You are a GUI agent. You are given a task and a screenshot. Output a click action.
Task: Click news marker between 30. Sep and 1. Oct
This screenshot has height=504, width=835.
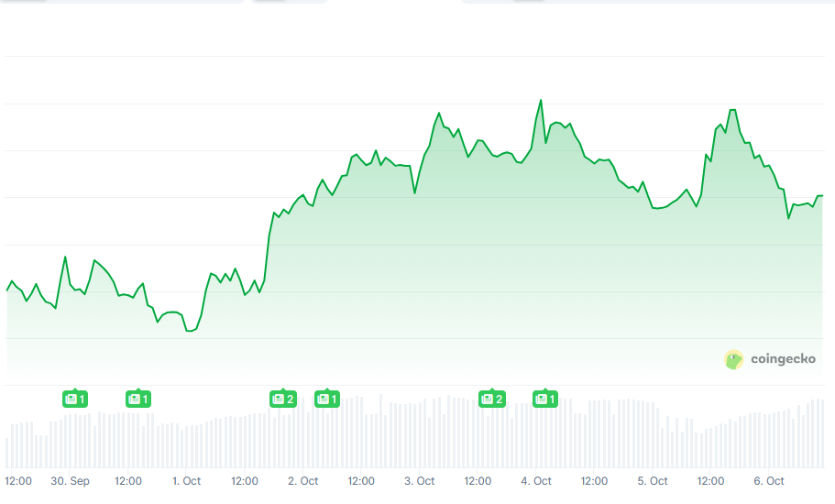click(137, 399)
